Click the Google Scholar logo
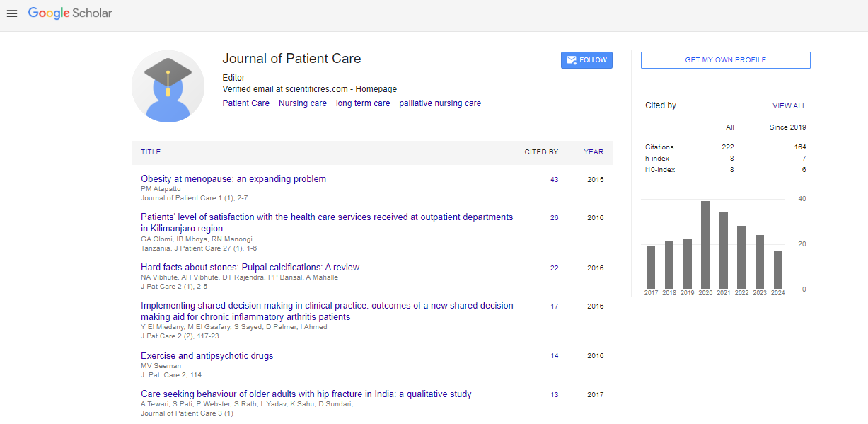 click(x=70, y=13)
